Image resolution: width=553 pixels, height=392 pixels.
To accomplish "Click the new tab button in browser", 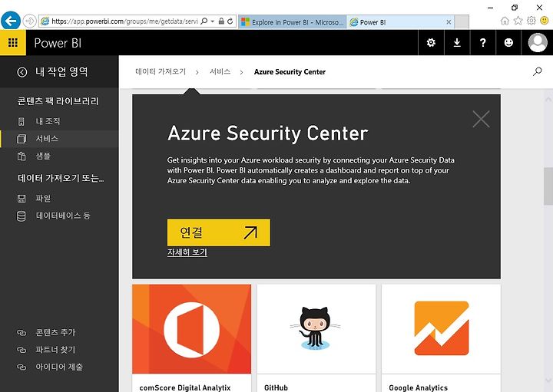I will click(x=462, y=22).
